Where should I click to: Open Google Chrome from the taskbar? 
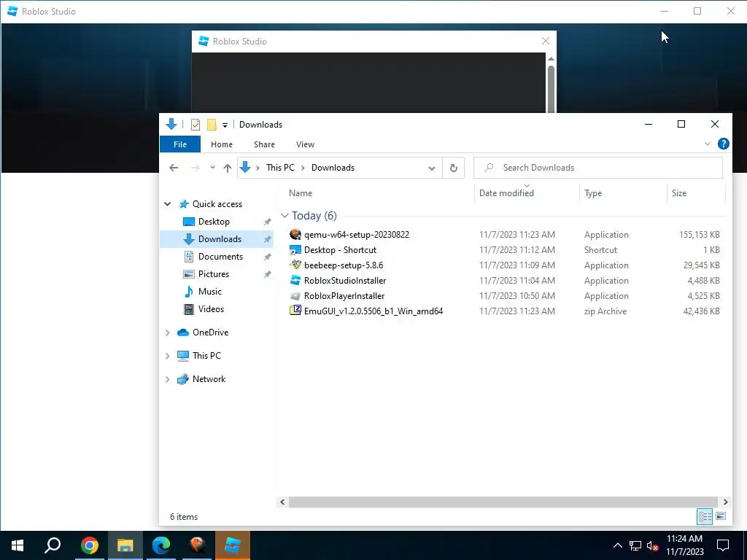pos(90,545)
